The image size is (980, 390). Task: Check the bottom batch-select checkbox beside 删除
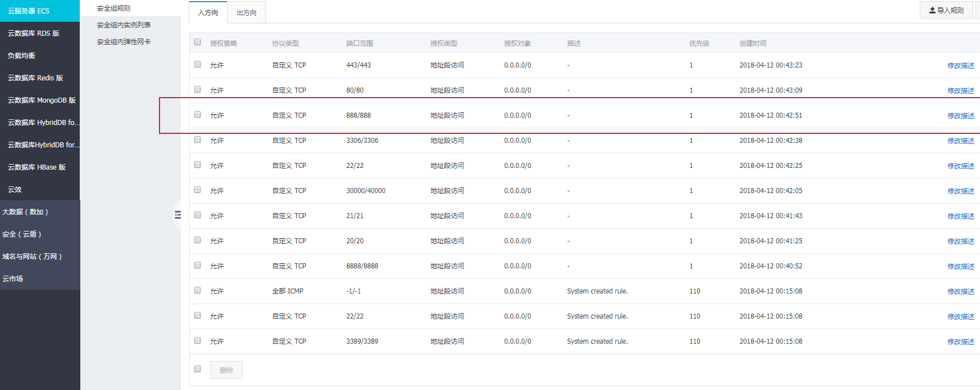pos(197,369)
